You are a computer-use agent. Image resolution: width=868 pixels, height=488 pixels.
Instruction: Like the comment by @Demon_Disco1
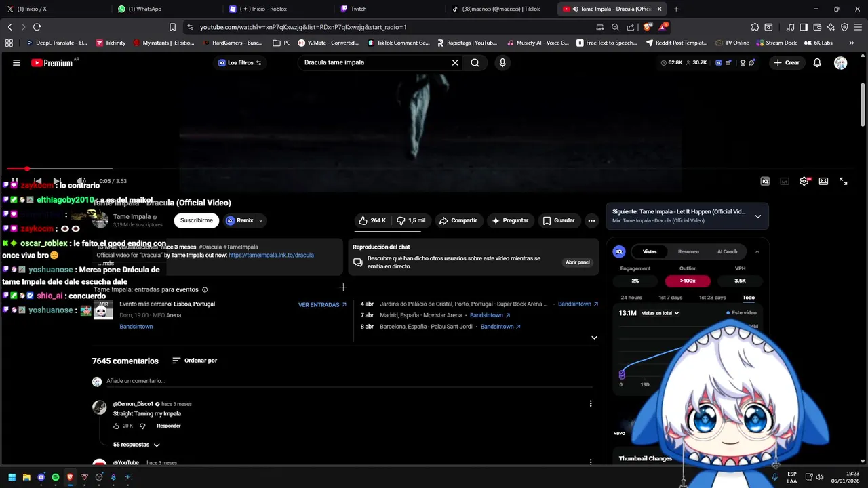117,426
